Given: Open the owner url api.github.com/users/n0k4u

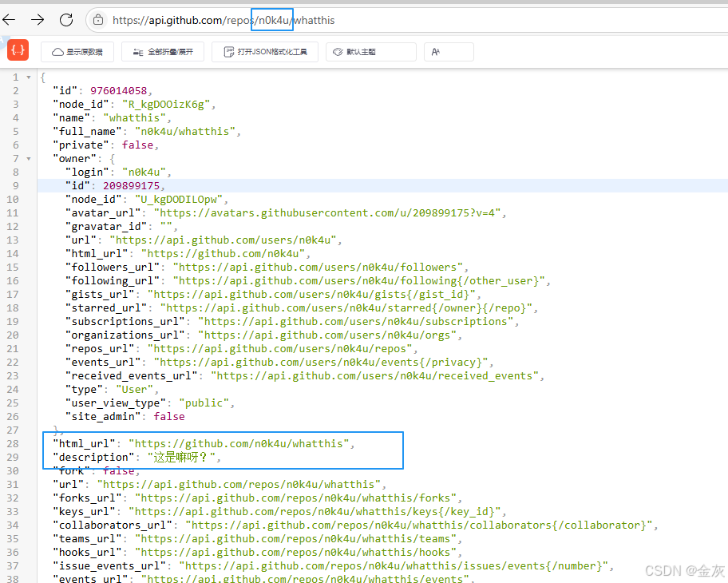Looking at the screenshot, I should (224, 240).
